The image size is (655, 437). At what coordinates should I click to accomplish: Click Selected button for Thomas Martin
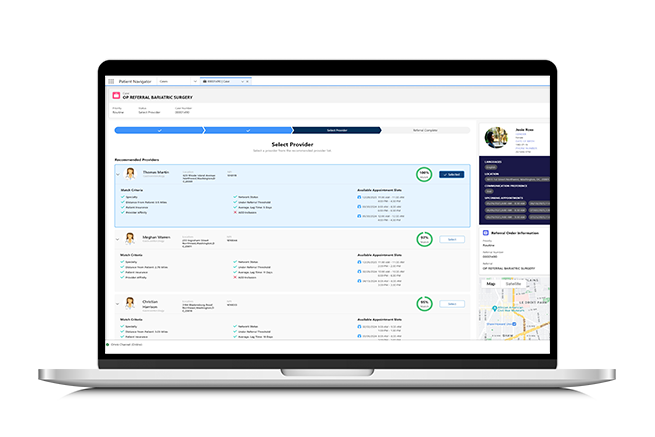(x=451, y=175)
